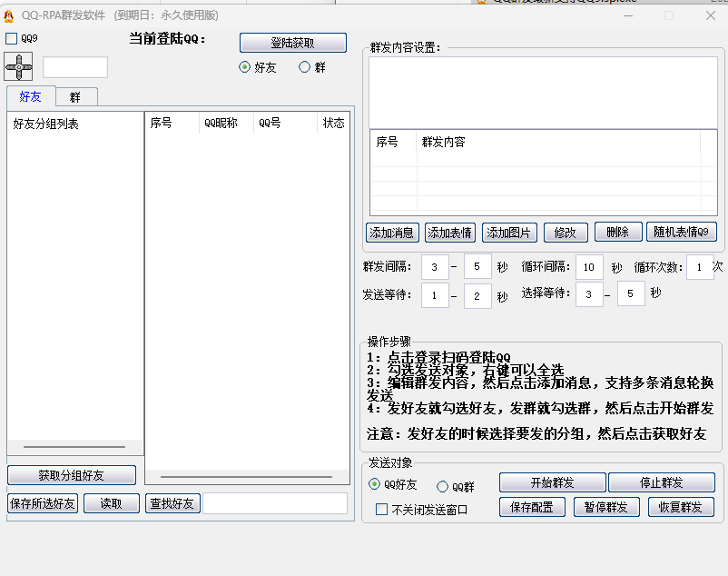The width and height of the screenshot is (728, 576).
Task: Click the 发送等待 maximum field showing 2
Action: point(477,296)
